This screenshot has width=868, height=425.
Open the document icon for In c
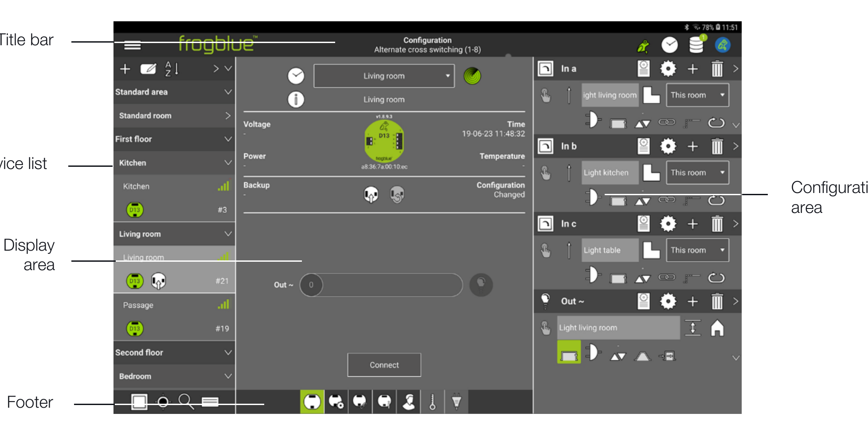643,224
